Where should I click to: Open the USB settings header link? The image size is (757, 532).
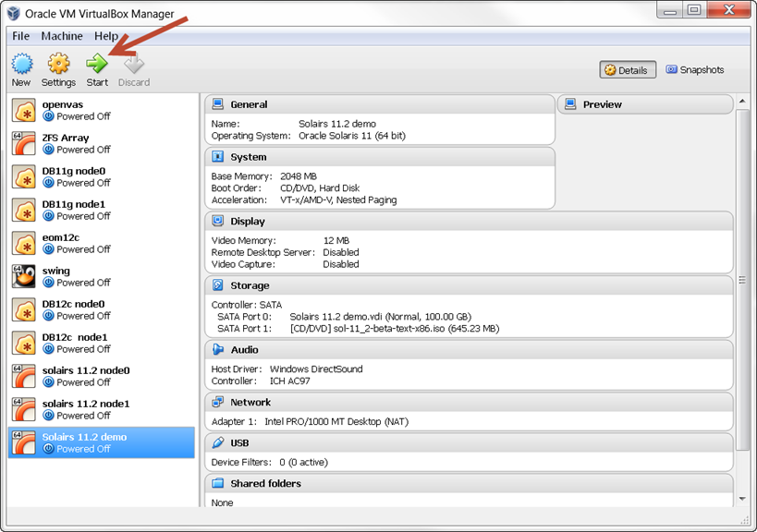[239, 442]
